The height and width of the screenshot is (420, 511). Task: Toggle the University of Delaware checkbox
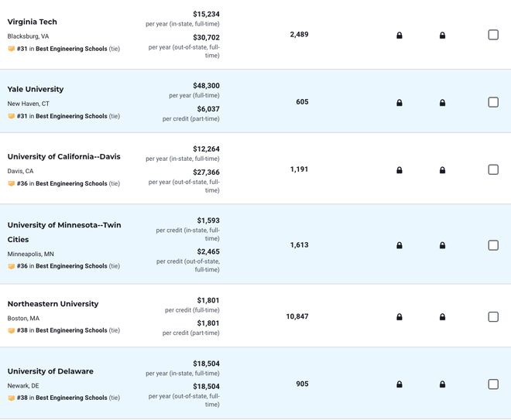point(493,384)
